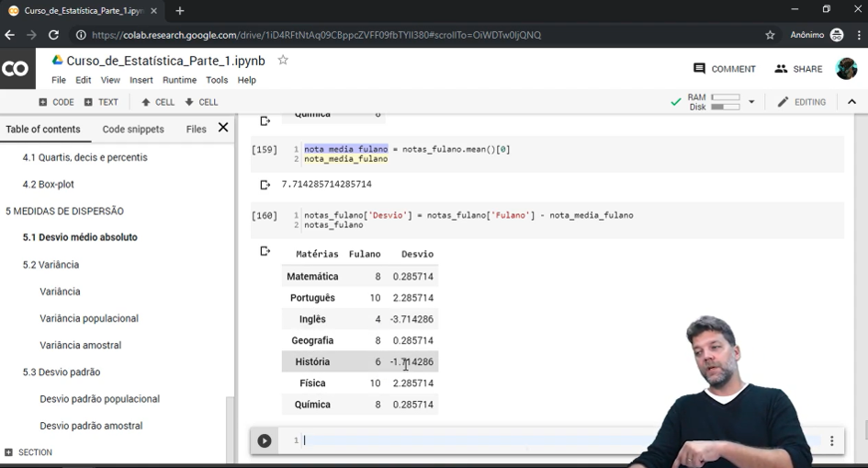Bookmark this page with star icon
This screenshot has height=468, width=868.
770,35
